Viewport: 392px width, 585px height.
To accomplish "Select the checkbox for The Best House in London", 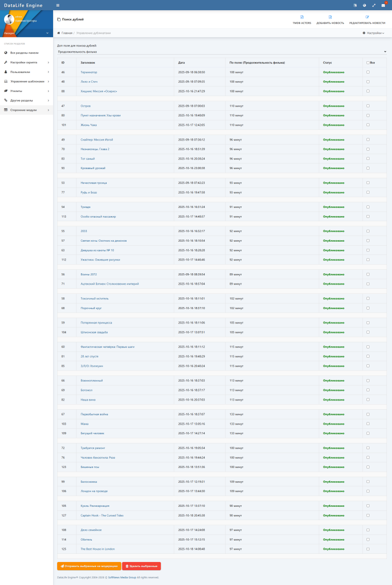I will tap(368, 549).
